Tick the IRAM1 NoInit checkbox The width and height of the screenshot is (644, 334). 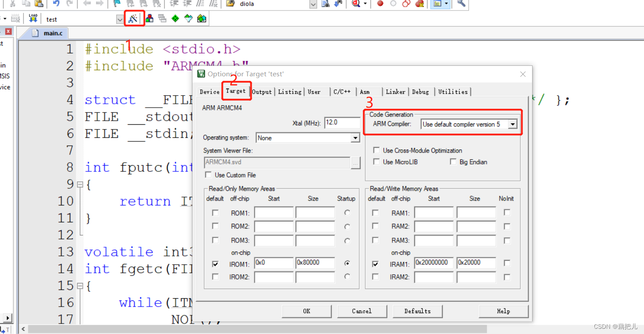pos(507,263)
